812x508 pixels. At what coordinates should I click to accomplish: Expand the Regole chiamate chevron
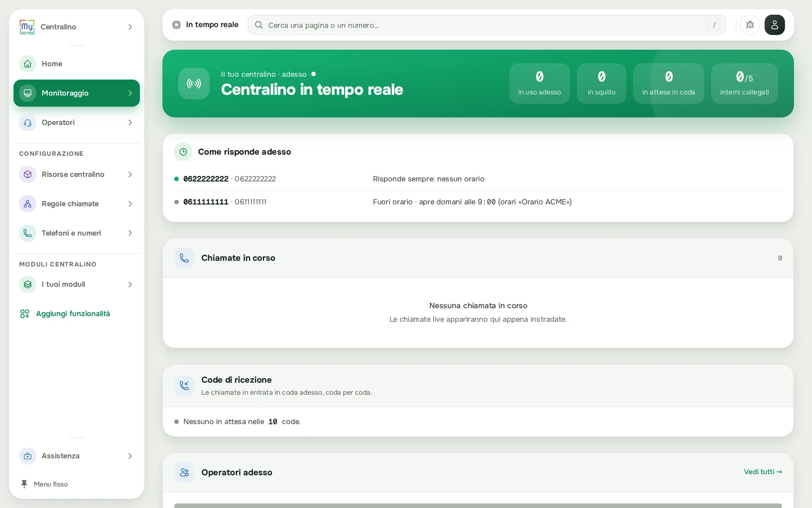(x=130, y=204)
